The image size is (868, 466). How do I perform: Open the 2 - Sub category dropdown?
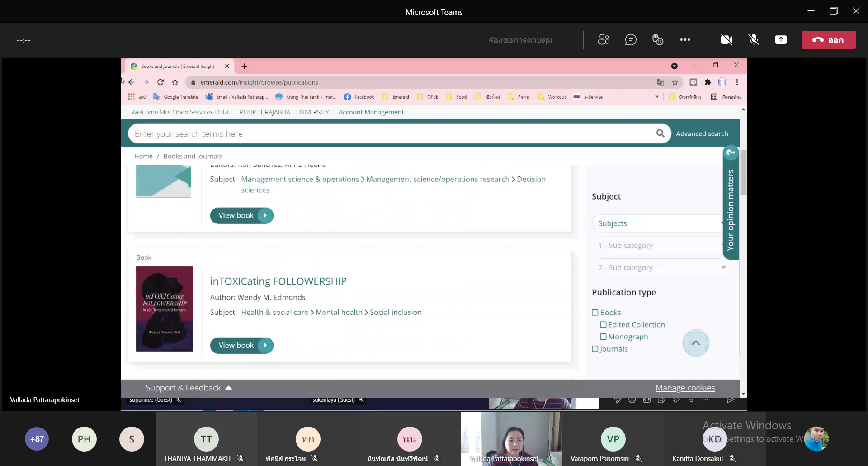coord(662,267)
